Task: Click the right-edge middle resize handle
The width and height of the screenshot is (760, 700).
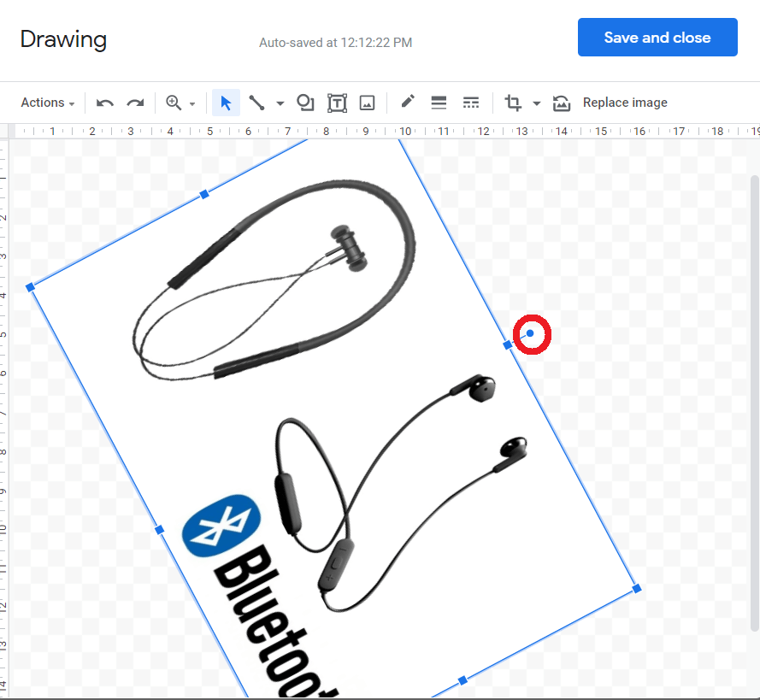Action: (x=508, y=345)
